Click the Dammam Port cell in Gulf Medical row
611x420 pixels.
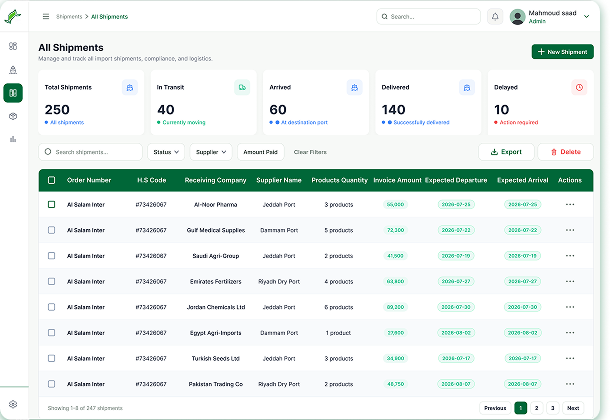[279, 230]
